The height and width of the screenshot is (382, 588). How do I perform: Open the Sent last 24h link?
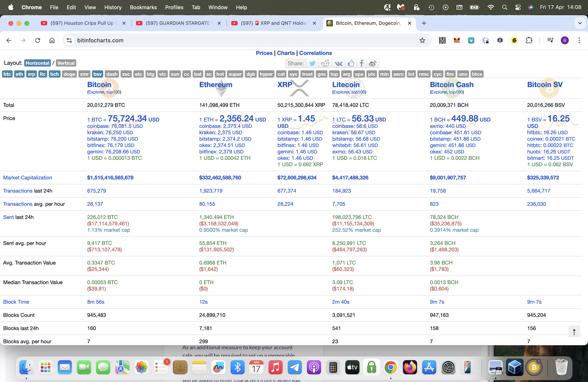8,217
